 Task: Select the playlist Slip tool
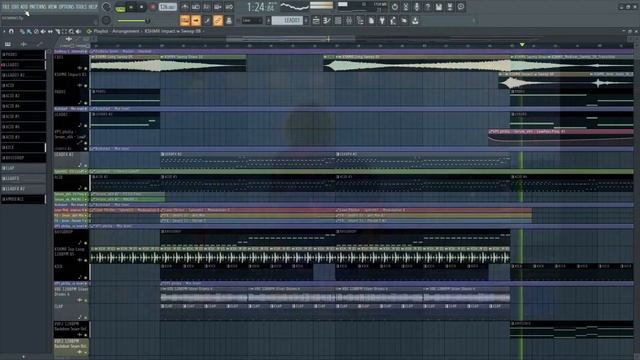pos(50,31)
